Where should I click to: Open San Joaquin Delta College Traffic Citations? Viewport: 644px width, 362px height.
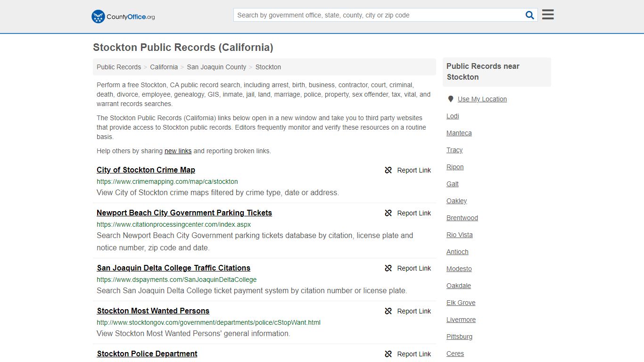[173, 268]
